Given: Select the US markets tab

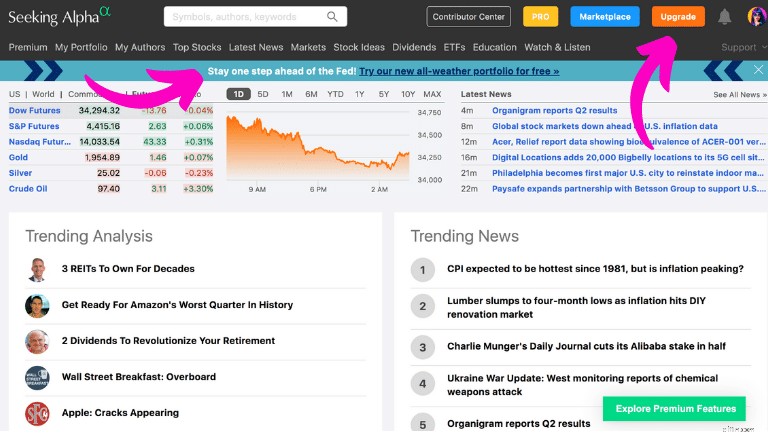Looking at the screenshot, I should (x=15, y=94).
